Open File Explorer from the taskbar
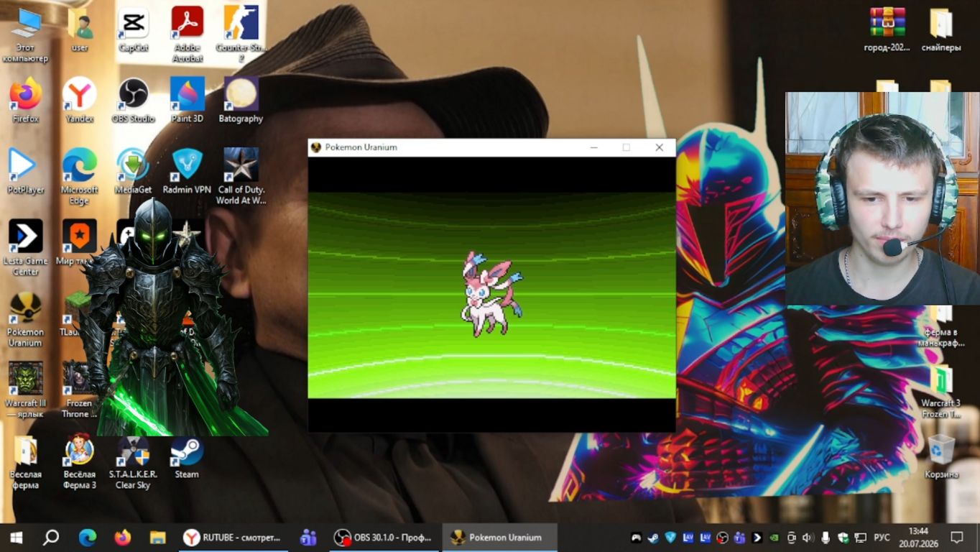Image resolution: width=980 pixels, height=552 pixels. tap(157, 538)
